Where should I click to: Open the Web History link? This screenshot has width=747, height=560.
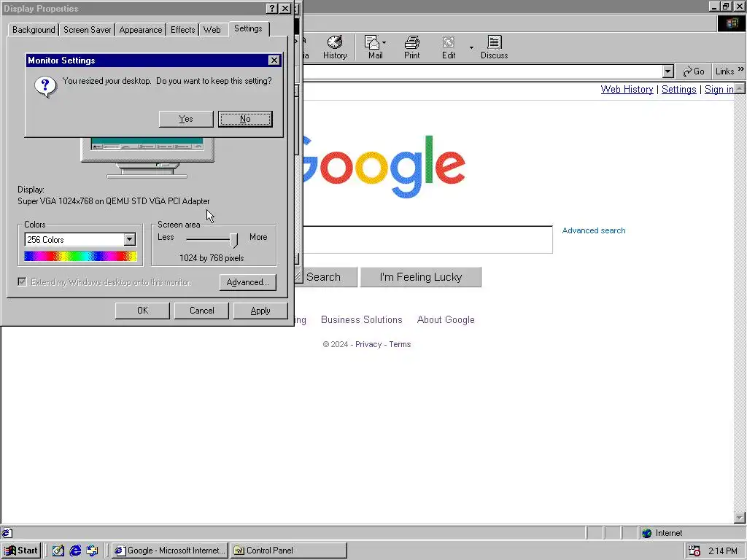point(627,90)
